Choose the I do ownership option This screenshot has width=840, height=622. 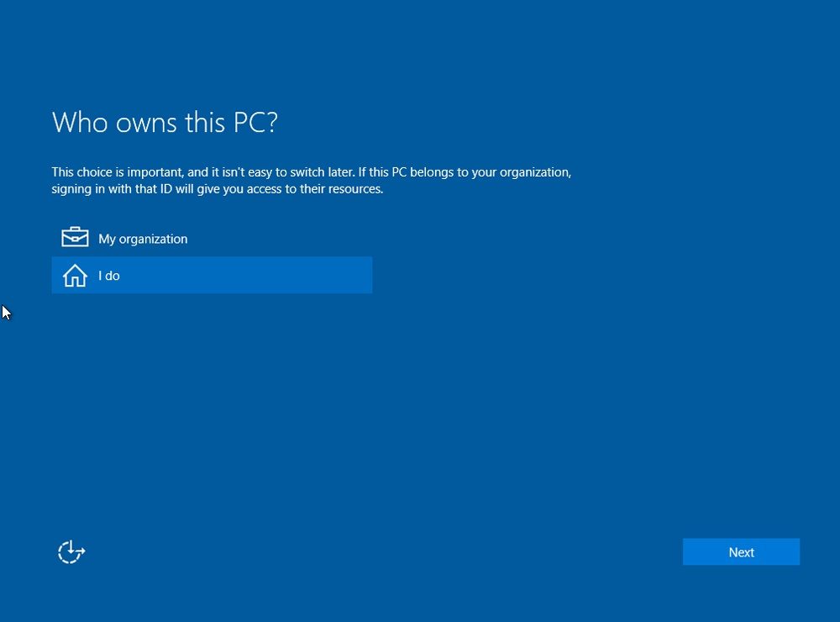coord(212,275)
